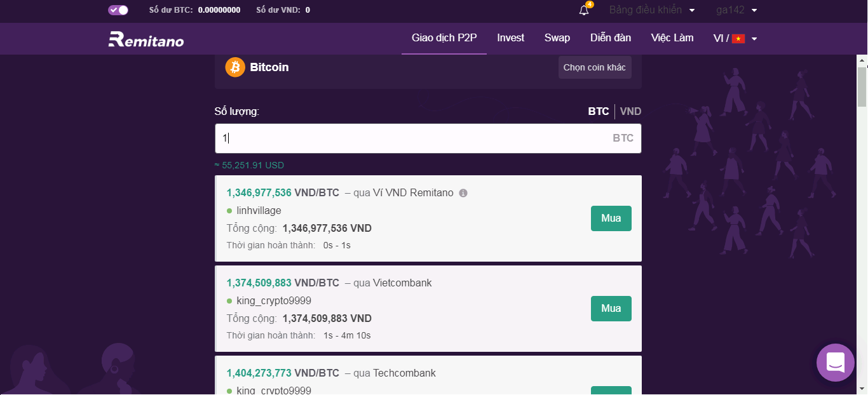Click qua Techcombank payment method text
The width and height of the screenshot is (868, 395).
click(x=395, y=373)
